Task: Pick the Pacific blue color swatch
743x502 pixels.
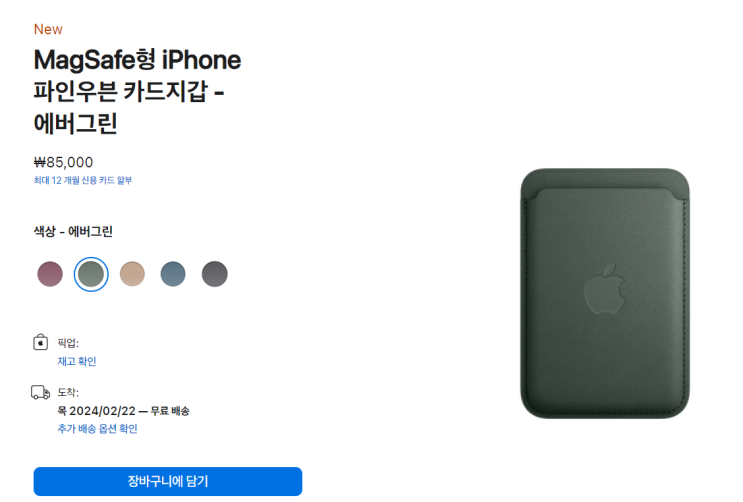Action: (x=173, y=274)
